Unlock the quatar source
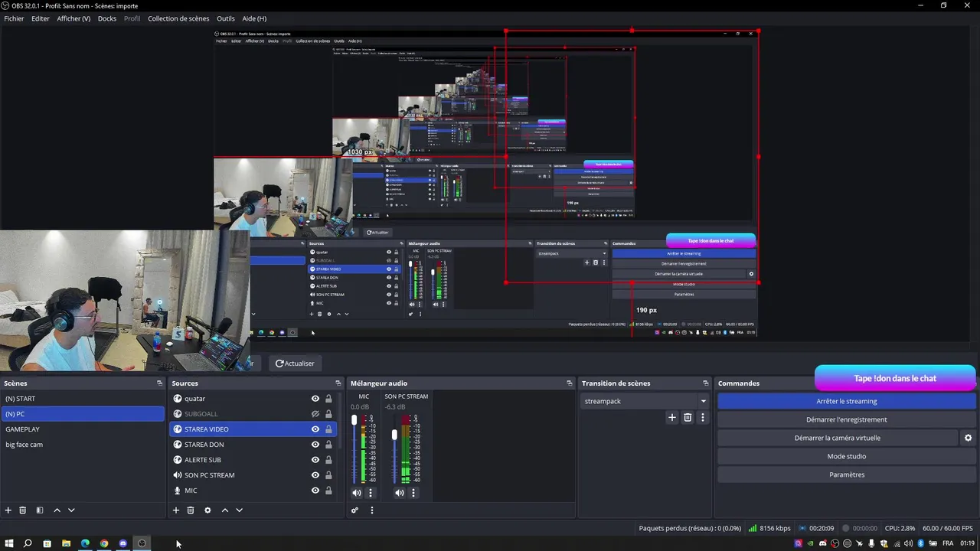This screenshot has height=551, width=980. pos(328,399)
